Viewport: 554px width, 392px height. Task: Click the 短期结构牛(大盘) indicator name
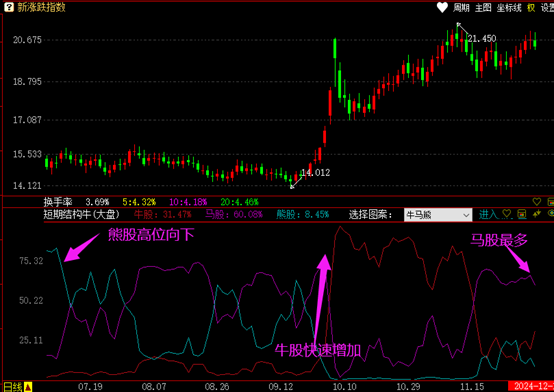(x=82, y=214)
